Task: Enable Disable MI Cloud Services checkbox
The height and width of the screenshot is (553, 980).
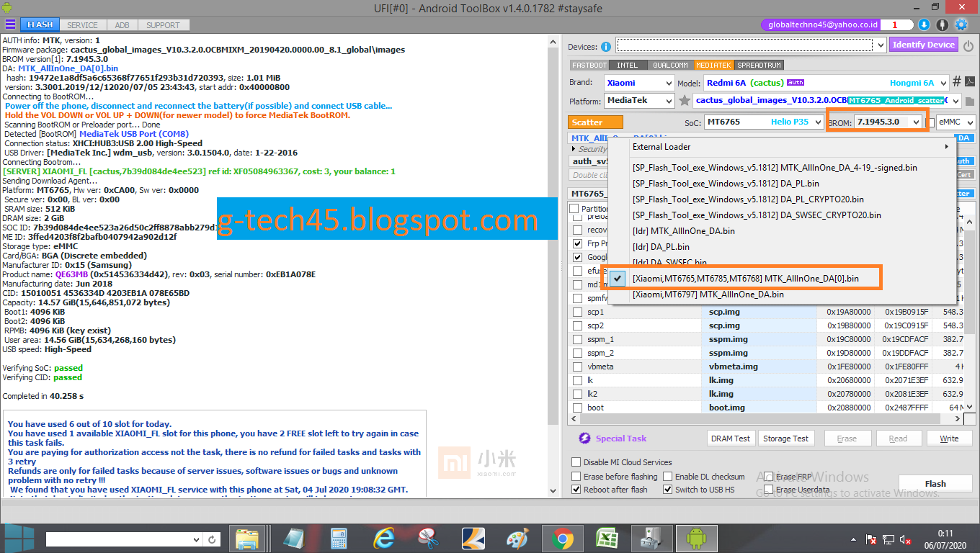Action: tap(576, 462)
